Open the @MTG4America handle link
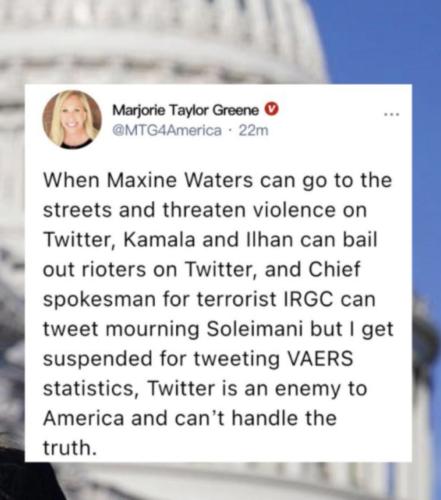 (x=167, y=130)
